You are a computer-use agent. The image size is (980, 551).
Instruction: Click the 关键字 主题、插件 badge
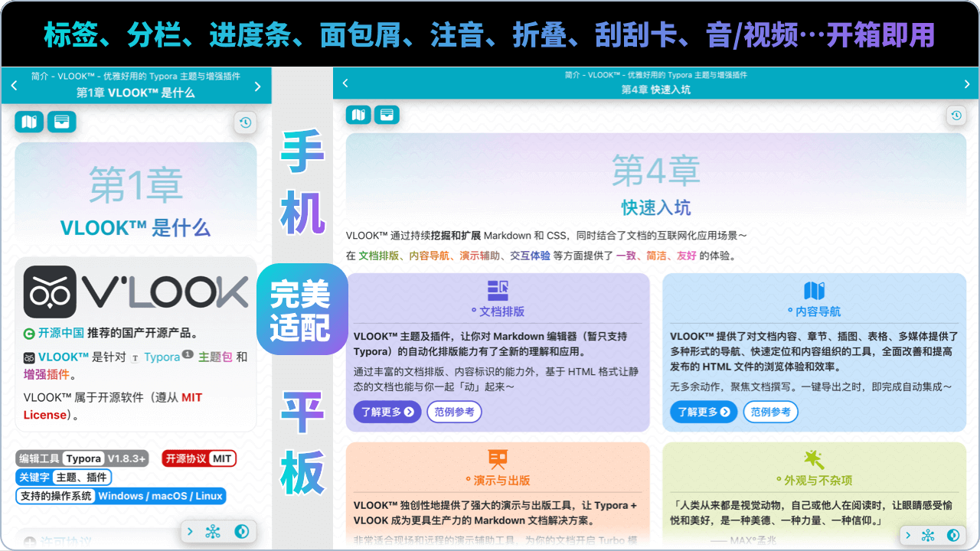[64, 477]
